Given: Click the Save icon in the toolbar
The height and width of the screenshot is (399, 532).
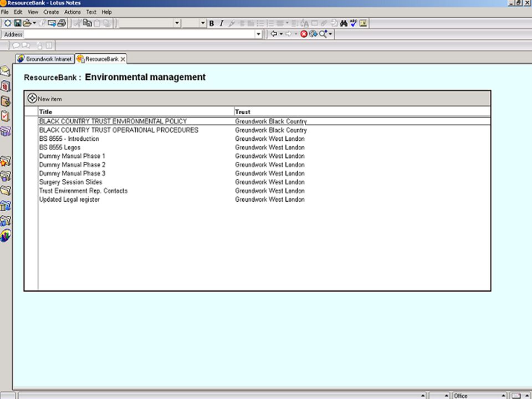Looking at the screenshot, I should tap(17, 23).
